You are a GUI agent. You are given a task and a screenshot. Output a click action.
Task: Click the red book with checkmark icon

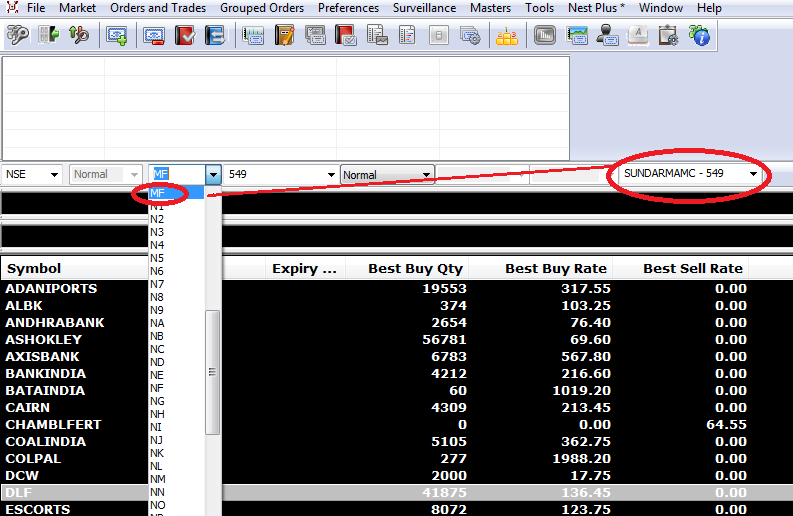pyautogui.click(x=185, y=36)
